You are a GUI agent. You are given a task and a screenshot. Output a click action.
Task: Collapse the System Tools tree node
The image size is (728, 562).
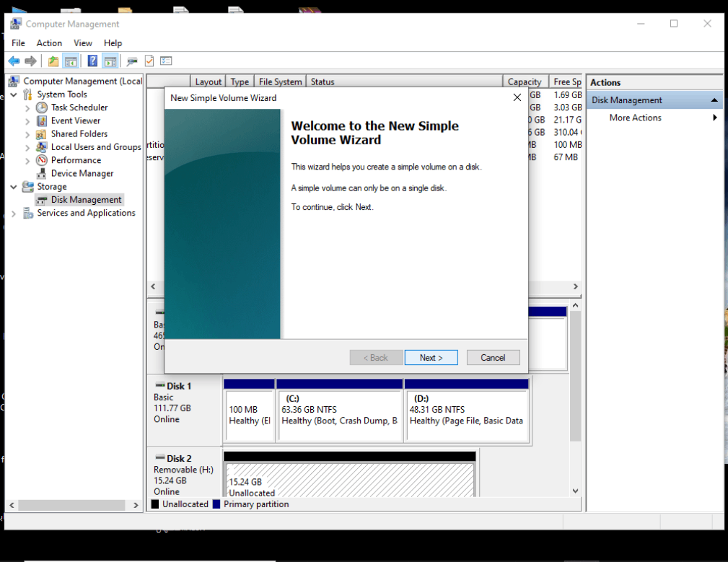(14, 95)
